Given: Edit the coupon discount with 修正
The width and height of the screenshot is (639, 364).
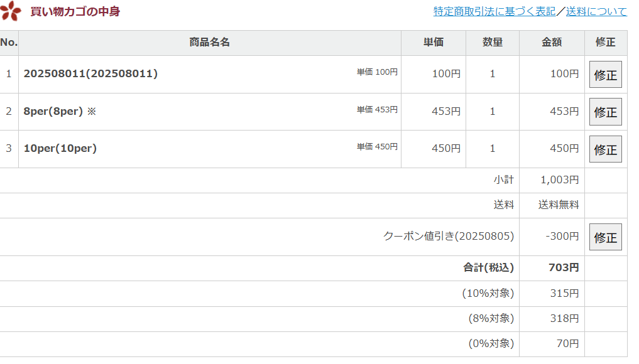Looking at the screenshot, I should (x=605, y=237).
